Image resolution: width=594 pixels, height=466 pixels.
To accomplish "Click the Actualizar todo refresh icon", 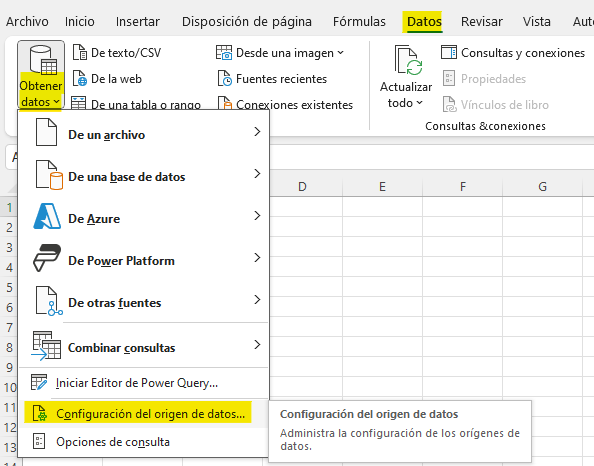I will (x=408, y=60).
